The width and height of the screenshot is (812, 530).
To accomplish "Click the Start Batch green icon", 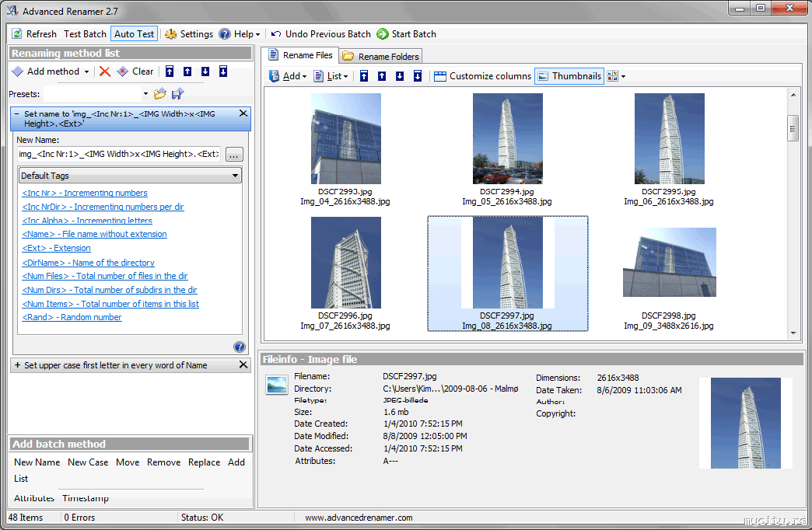I will click(x=383, y=34).
